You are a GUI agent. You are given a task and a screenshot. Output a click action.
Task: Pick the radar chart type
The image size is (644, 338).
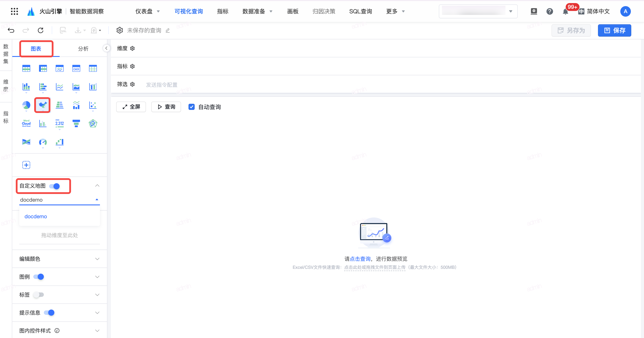pyautogui.click(x=93, y=123)
